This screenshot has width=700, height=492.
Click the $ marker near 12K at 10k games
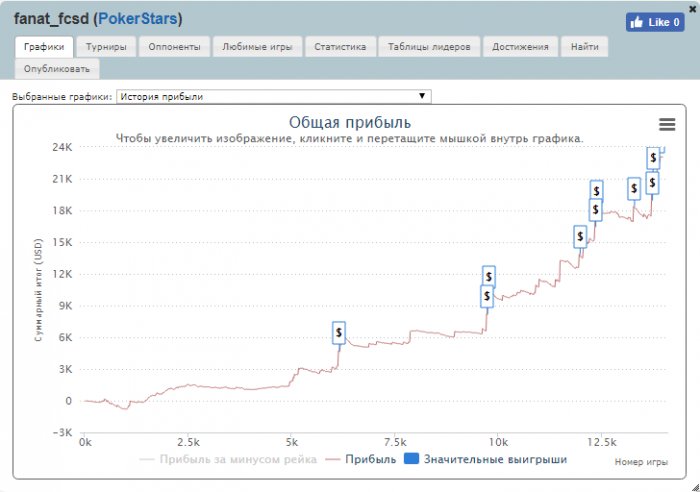point(489,277)
